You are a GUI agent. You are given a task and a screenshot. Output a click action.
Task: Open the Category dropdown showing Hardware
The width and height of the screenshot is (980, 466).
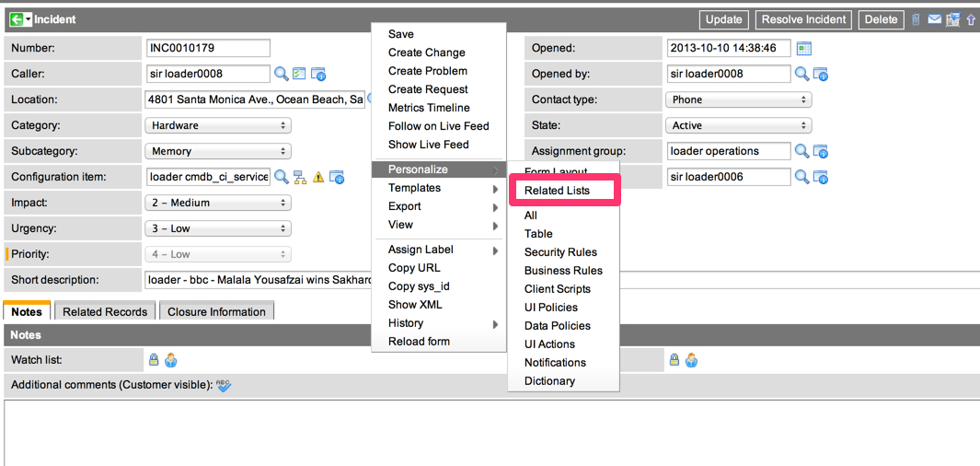pos(218,125)
